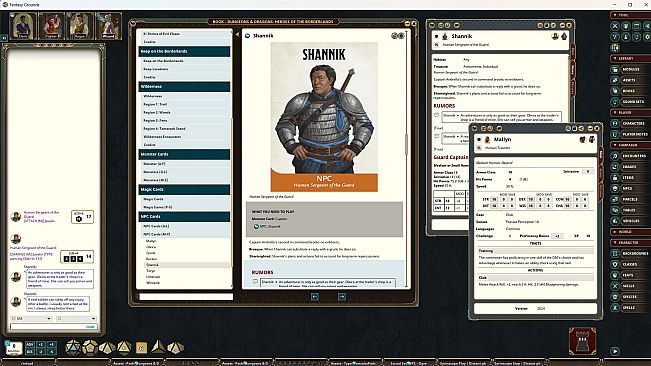Toggle the DIS roll modifier
Viewport: 651px width, 366px height.
[29, 351]
